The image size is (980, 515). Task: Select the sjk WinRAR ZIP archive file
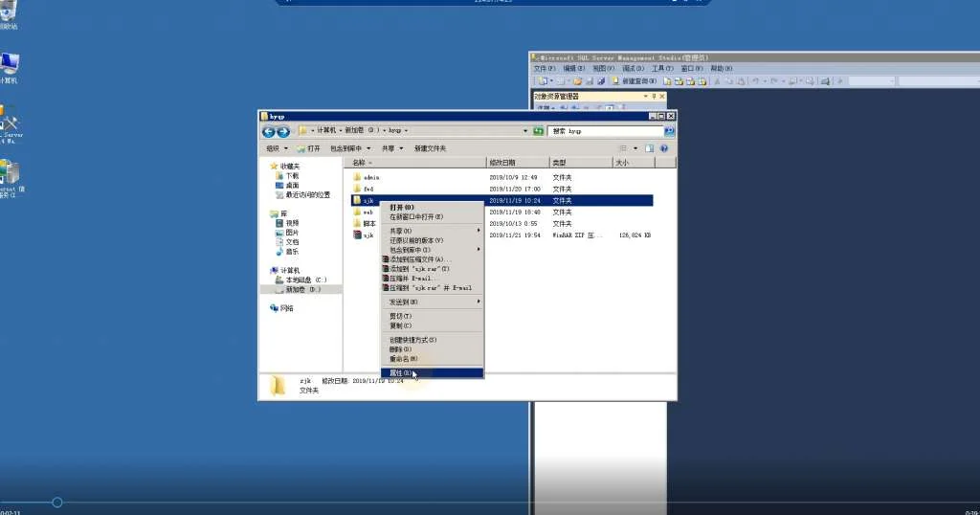pyautogui.click(x=368, y=235)
